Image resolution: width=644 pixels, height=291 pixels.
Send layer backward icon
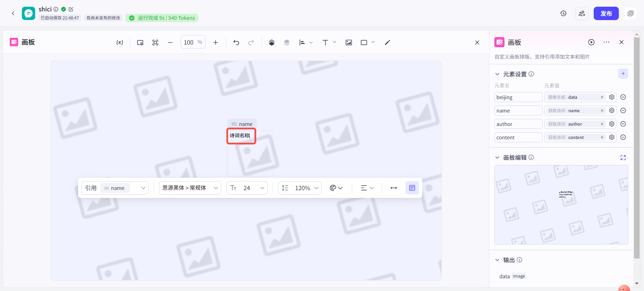pos(286,43)
